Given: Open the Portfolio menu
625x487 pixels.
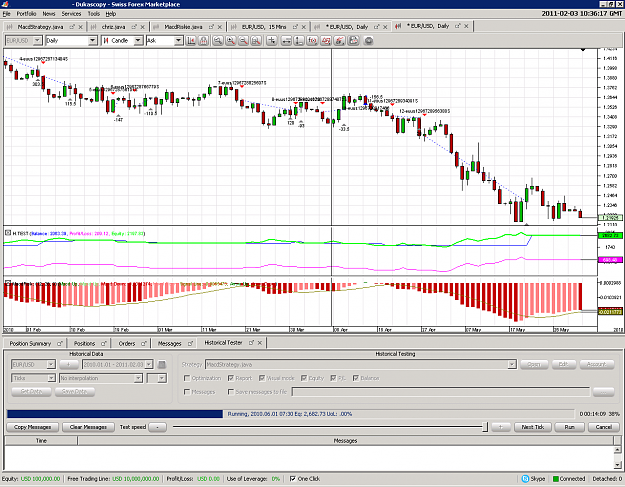Looking at the screenshot, I should [26, 14].
